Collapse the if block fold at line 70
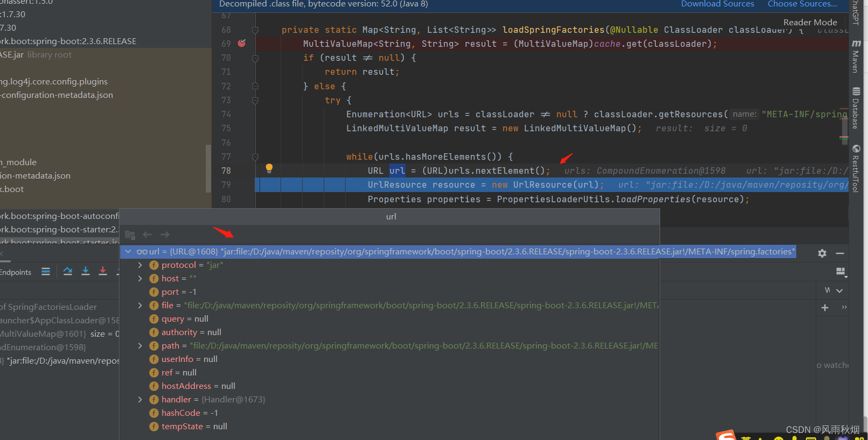868x440 pixels. click(255, 58)
